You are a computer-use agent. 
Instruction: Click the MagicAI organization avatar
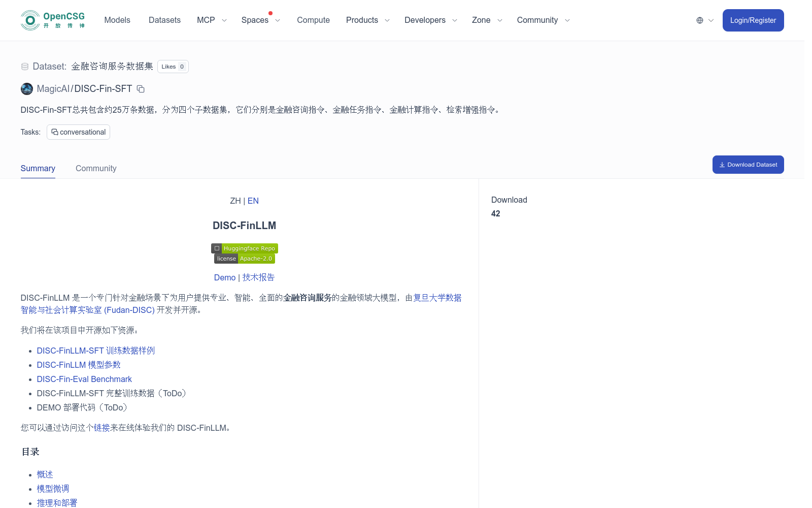[x=26, y=88]
